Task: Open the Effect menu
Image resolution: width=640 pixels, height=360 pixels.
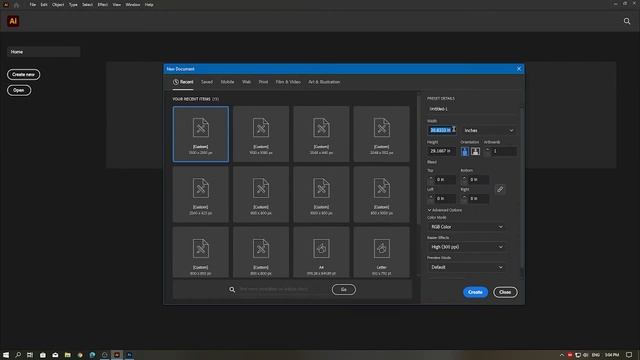Action: 102,4
